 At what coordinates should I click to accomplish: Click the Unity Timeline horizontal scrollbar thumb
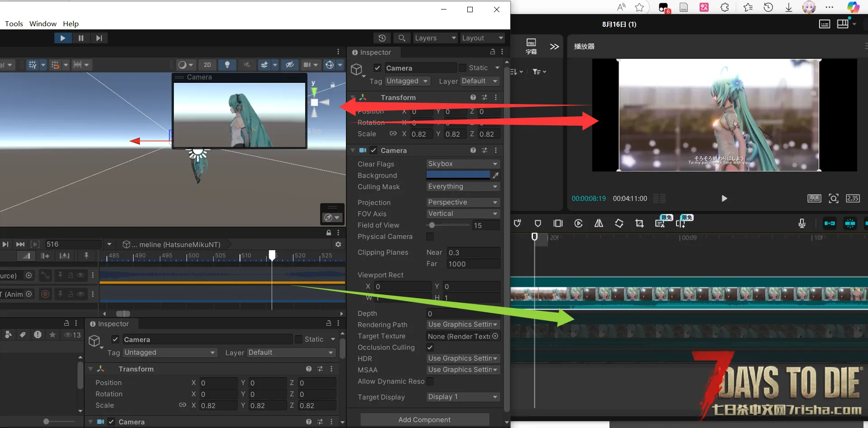coord(123,314)
